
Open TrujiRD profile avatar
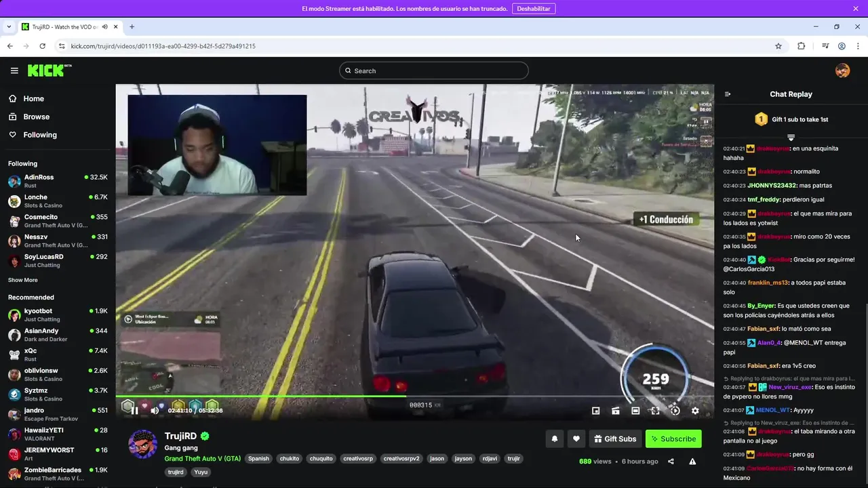coord(143,444)
